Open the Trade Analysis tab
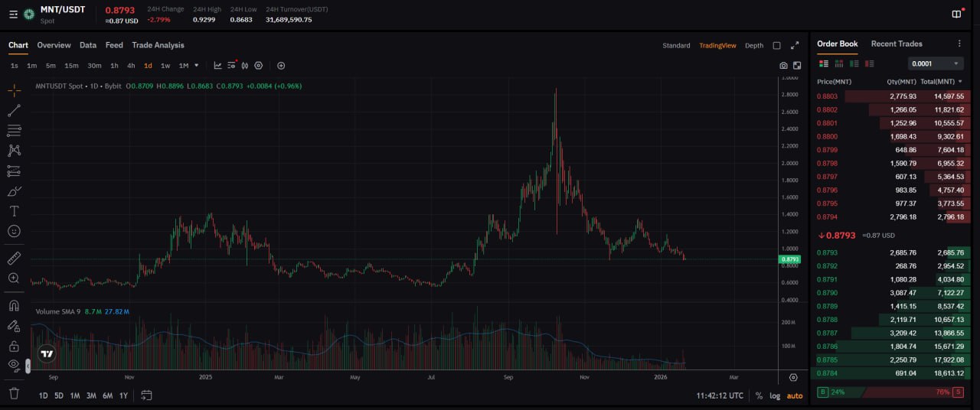This screenshot has width=980, height=410. click(158, 45)
